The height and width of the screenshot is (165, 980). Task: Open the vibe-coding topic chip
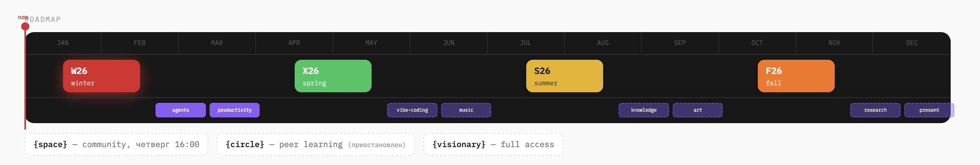pos(412,110)
